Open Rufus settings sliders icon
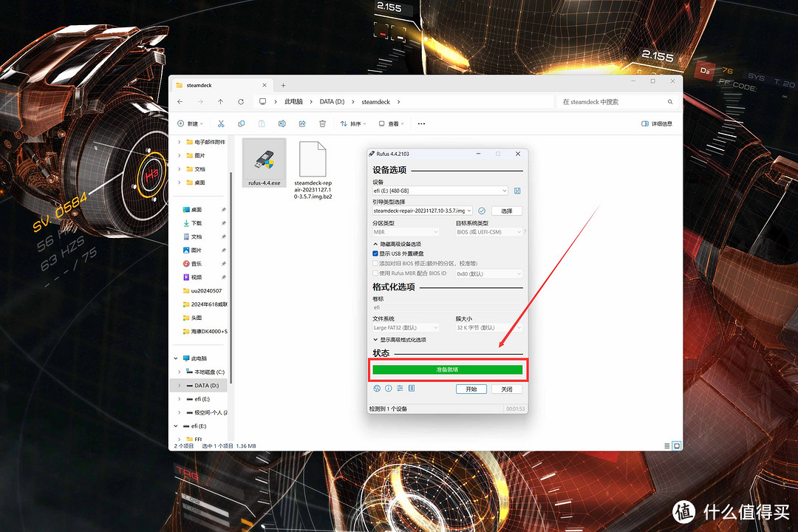 400,389
